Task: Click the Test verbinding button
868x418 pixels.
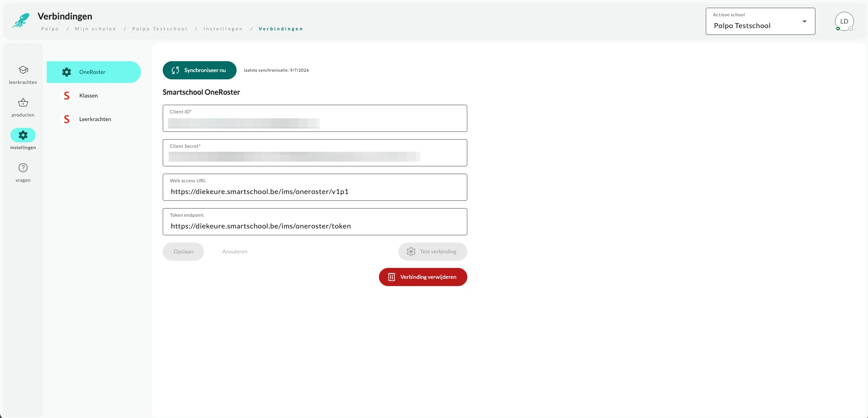Action: (433, 252)
